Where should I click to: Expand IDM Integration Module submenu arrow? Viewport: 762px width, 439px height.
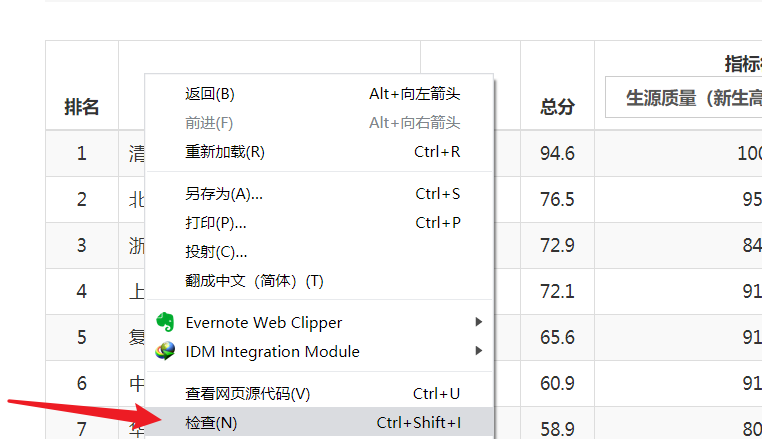click(x=479, y=351)
